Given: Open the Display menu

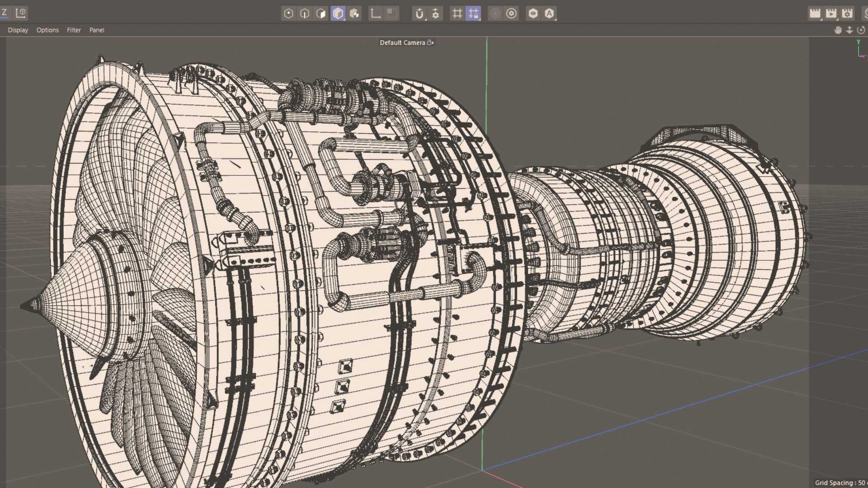Looking at the screenshot, I should [x=18, y=30].
